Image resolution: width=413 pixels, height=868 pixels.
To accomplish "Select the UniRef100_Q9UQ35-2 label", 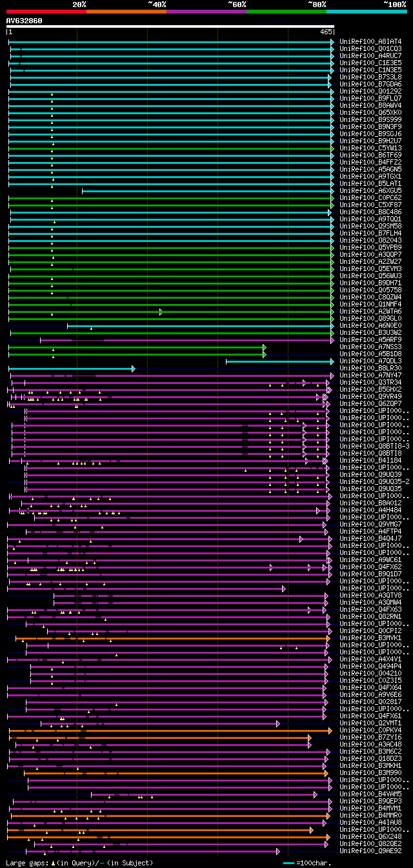I will coord(374,481).
